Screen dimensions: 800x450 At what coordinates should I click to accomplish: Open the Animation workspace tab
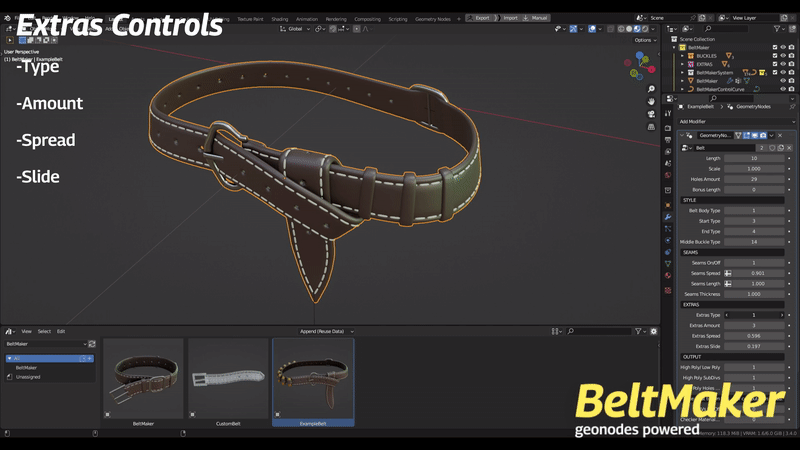307,19
